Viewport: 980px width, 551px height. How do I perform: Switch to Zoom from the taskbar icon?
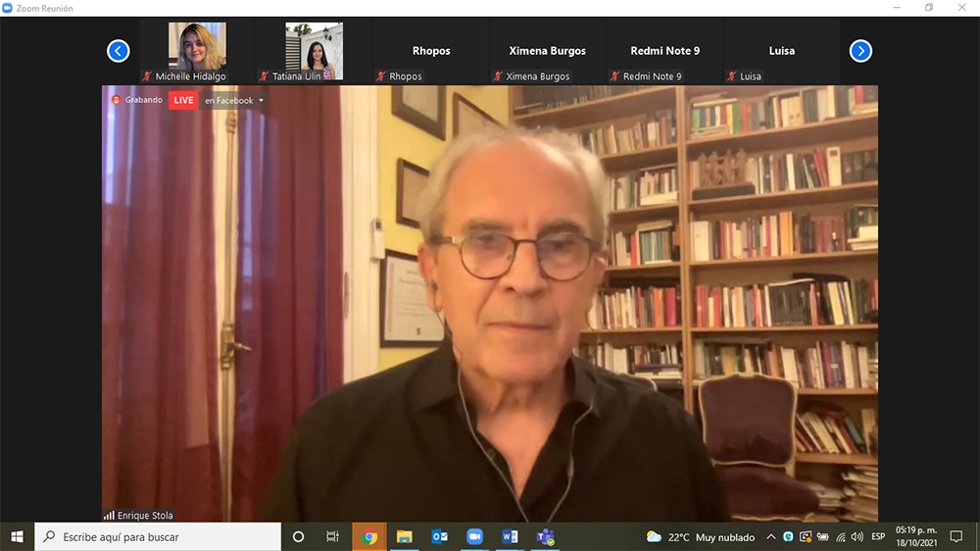[475, 536]
